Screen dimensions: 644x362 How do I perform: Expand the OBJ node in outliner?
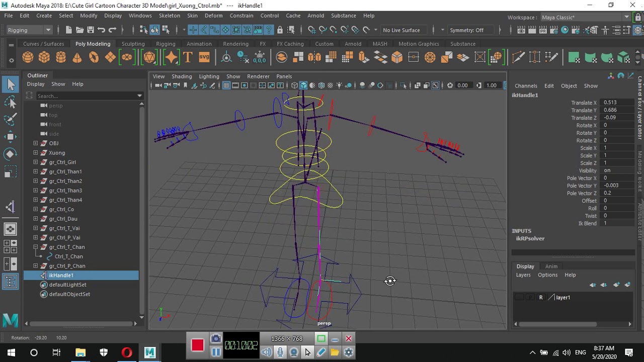(x=36, y=143)
